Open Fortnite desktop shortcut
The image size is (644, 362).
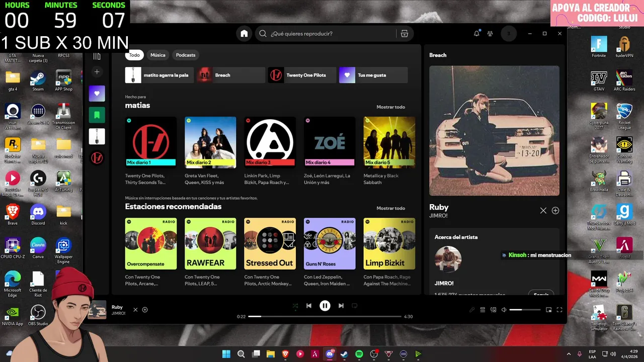tap(599, 47)
